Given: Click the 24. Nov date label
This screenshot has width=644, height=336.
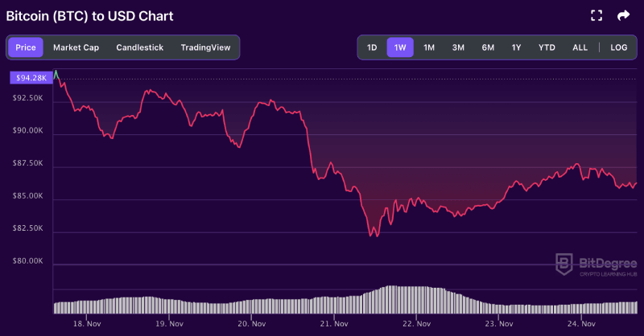Looking at the screenshot, I should pyautogui.click(x=581, y=324).
